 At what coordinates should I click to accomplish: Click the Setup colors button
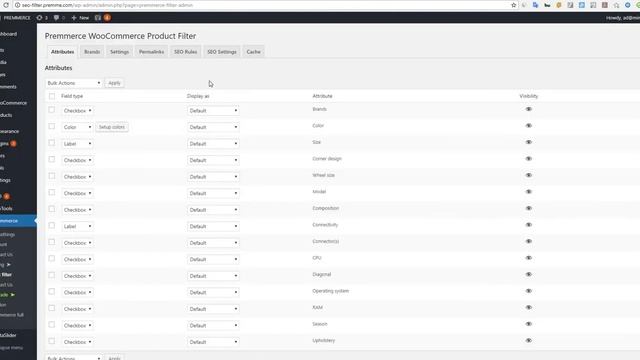point(112,127)
